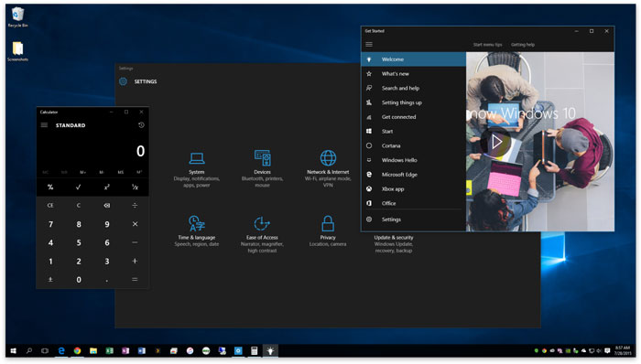The image size is (641, 364).
Task: Click digit 0 on the Calculator keypad
Action: pos(79,280)
